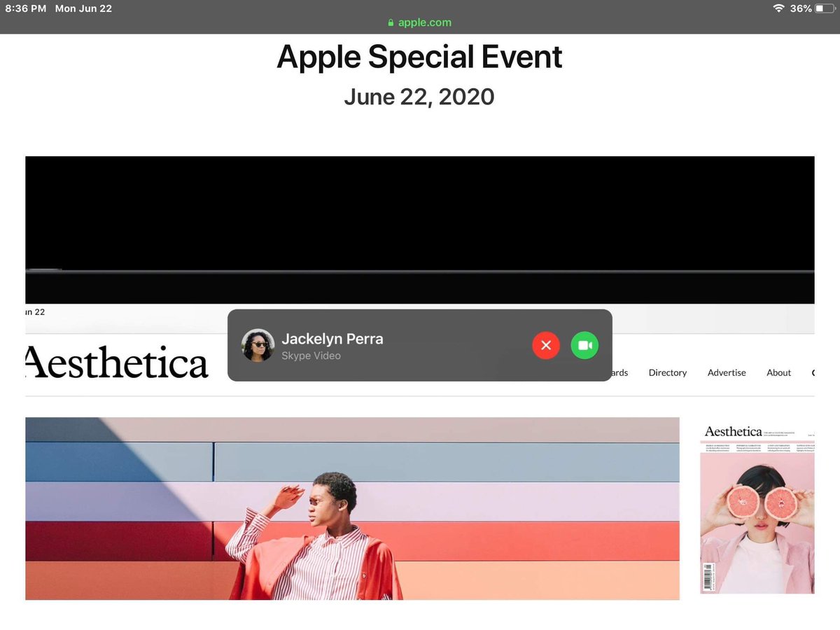Tap the 8:36 PM clock
Image resolution: width=840 pixels, height=630 pixels.
click(x=26, y=8)
